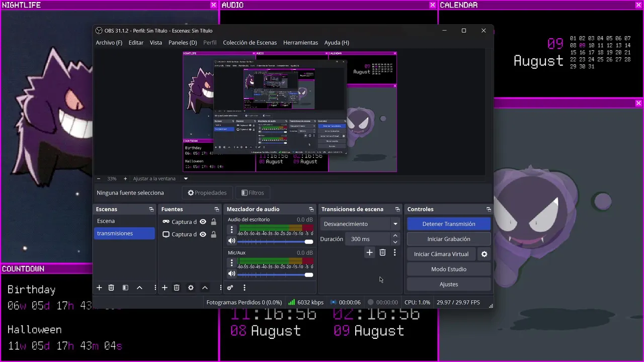
Task: Open the Editar menu
Action: tap(136, 43)
